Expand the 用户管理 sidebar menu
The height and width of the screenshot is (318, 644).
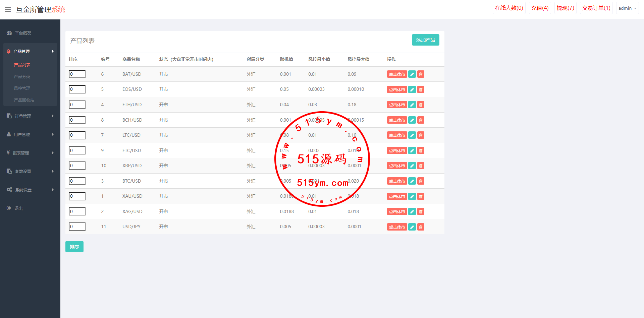tap(30, 134)
